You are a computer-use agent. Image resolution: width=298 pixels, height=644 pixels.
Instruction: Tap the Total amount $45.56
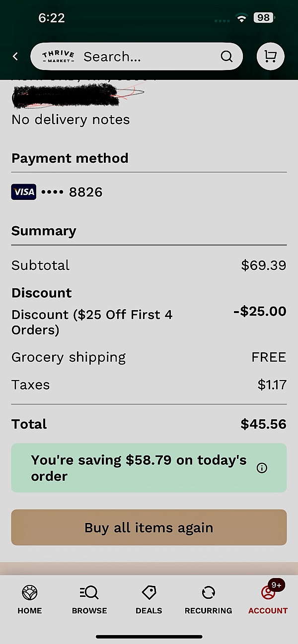(x=263, y=424)
